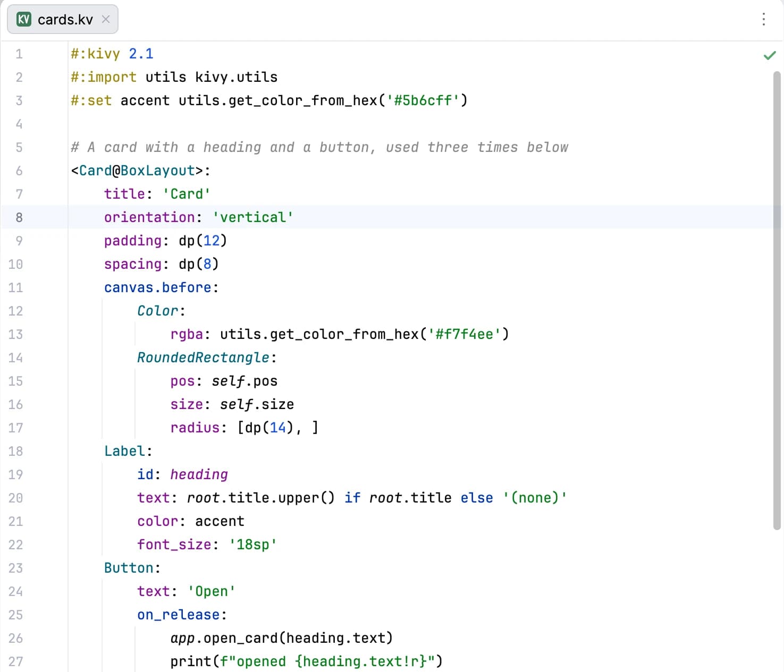The image size is (784, 672).
Task: Click the 'pos: self.pos' line
Action: tap(224, 381)
